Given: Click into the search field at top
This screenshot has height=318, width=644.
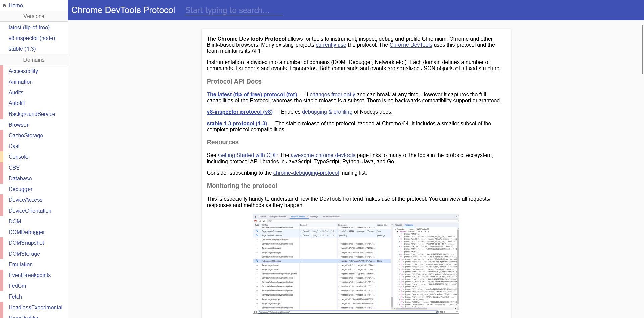Looking at the screenshot, I should (x=234, y=10).
